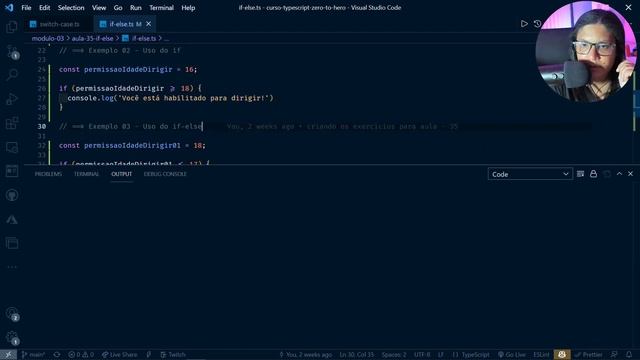Maximize the panel with the up chevron
This screenshot has width=640, height=360.
[x=619, y=174]
